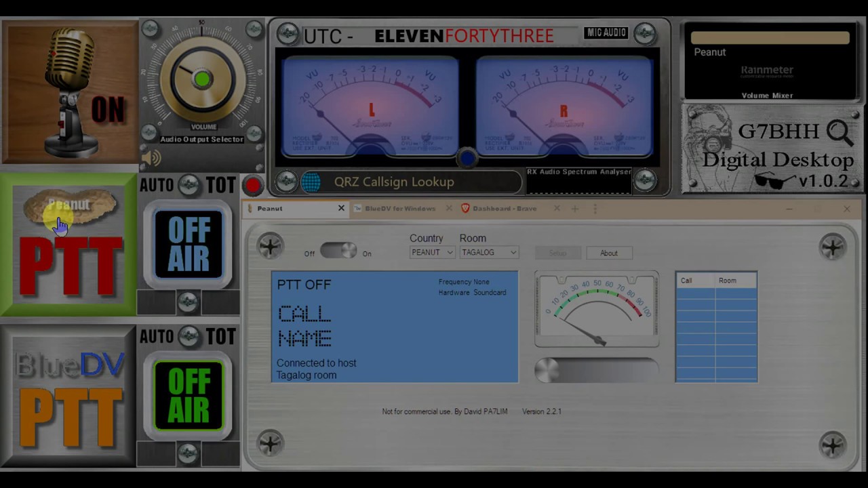
Task: Click the red round record indicator
Action: point(253,185)
